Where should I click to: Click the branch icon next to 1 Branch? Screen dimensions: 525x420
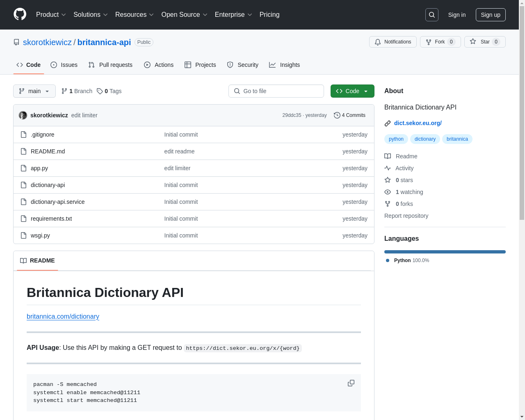coord(64,91)
